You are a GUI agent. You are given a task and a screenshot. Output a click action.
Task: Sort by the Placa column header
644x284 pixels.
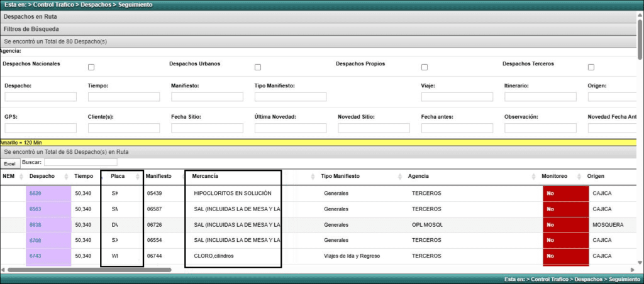(118, 177)
